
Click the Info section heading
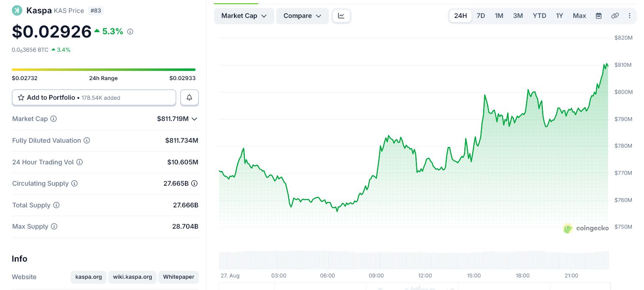click(20, 259)
